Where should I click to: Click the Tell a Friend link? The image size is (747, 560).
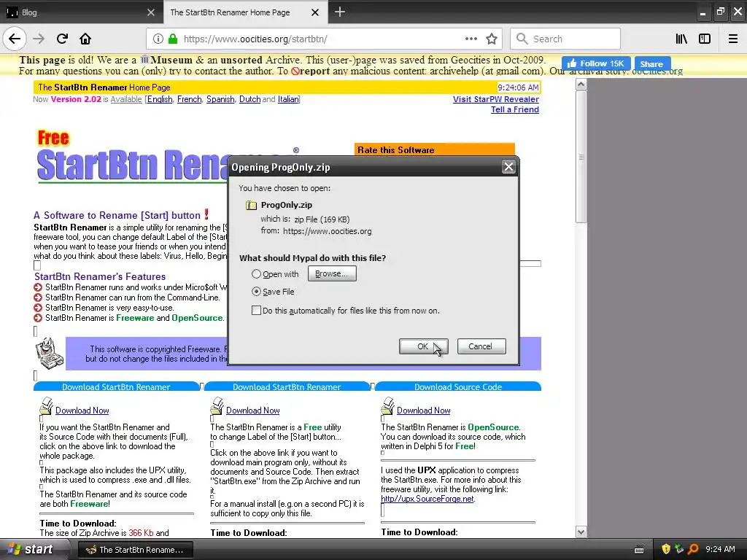[515, 109]
